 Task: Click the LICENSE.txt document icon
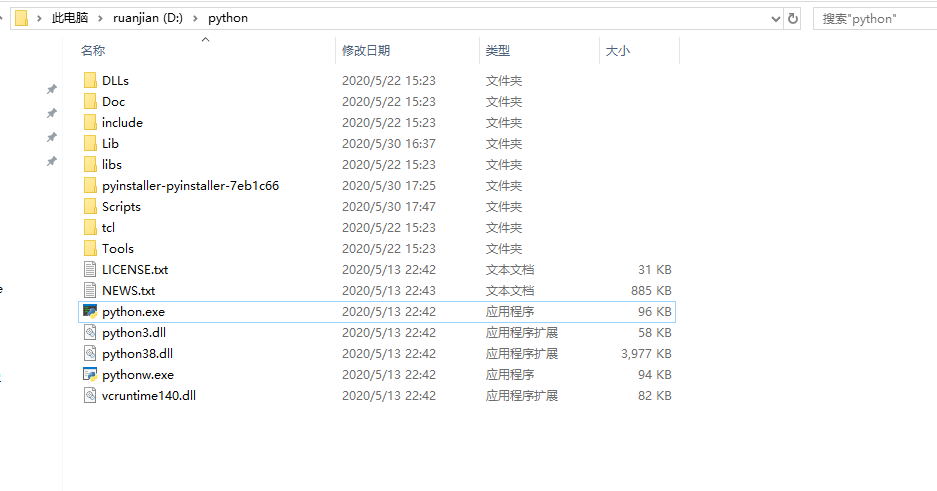pos(90,269)
